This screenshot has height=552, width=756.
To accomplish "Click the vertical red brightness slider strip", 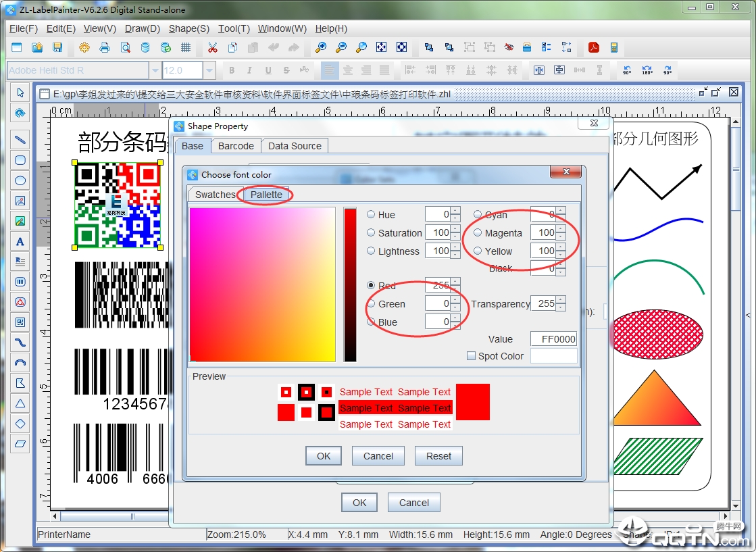I will click(x=350, y=284).
